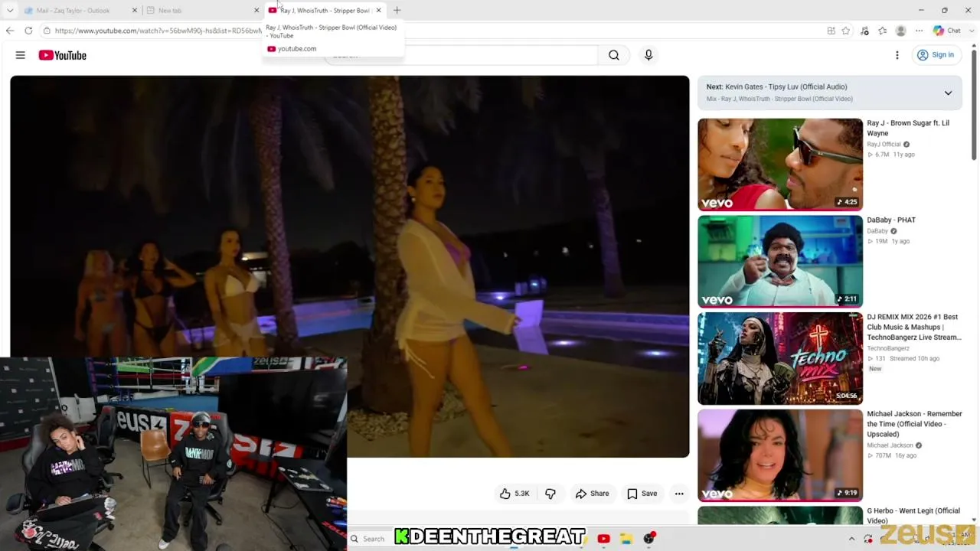Reload the page with refresh icon
This screenshot has width=980, height=551.
28,31
